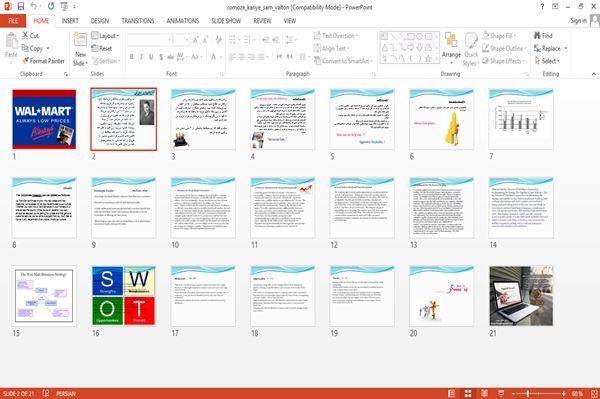The image size is (600, 399).
Task: Toggle Strikethrough formatting
Action: click(x=170, y=57)
